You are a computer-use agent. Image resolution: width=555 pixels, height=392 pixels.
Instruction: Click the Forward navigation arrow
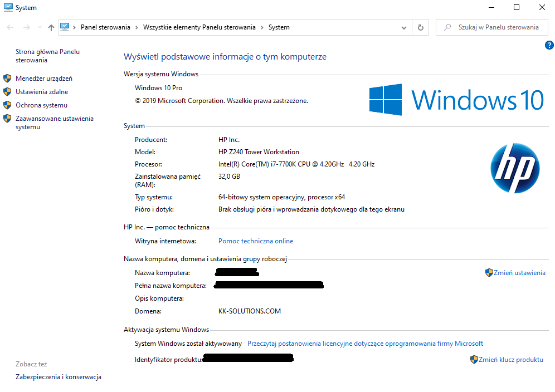27,27
